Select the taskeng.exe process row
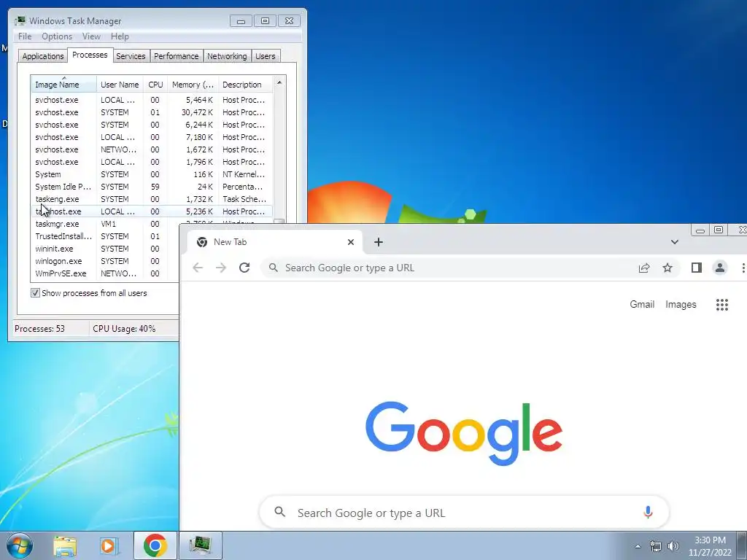747x560 pixels. click(152, 199)
